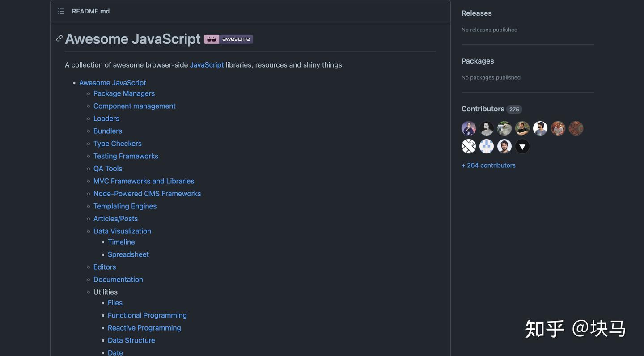Open the Loaders contents link
This screenshot has height=356, width=644.
(x=106, y=119)
